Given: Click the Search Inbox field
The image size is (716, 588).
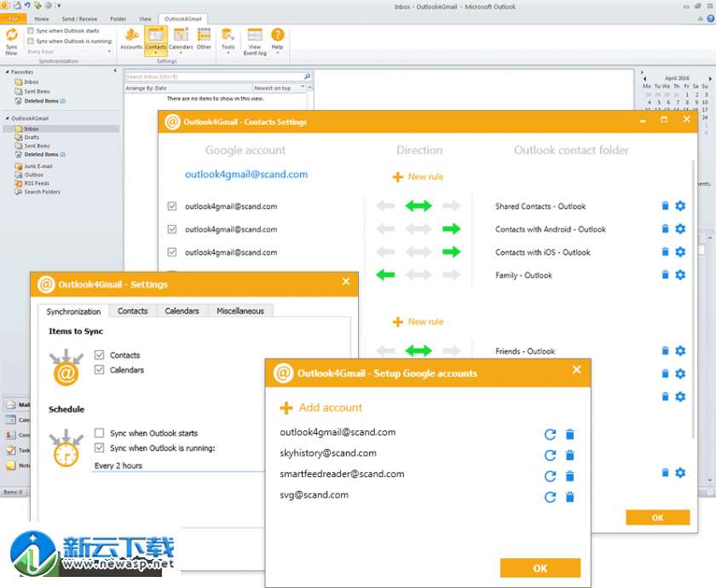Looking at the screenshot, I should [x=213, y=77].
